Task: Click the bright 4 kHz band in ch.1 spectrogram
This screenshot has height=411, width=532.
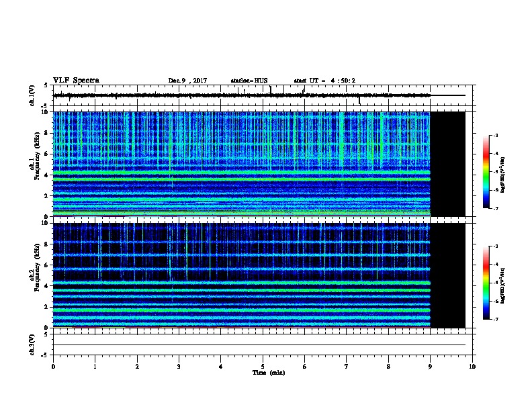Action: tap(242, 173)
